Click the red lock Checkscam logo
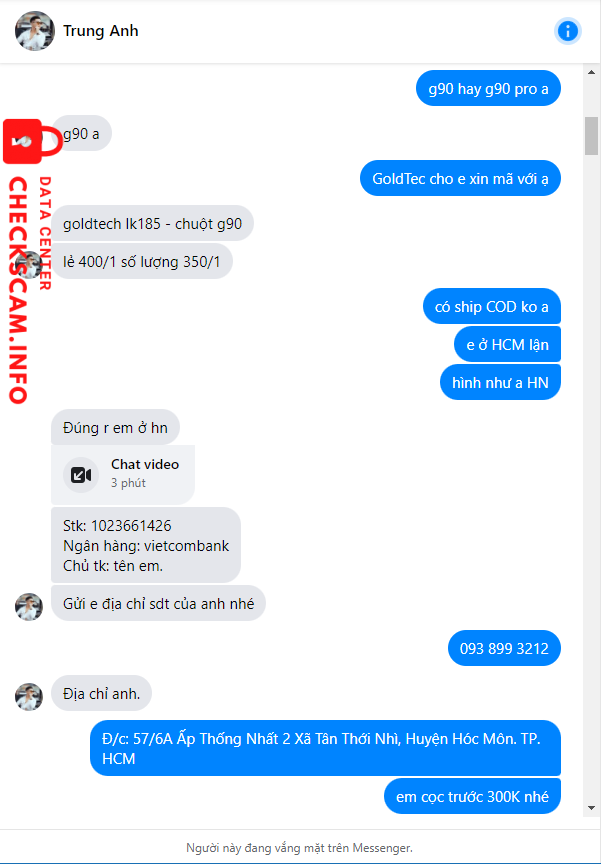The height and width of the screenshot is (864, 601). click(x=32, y=142)
